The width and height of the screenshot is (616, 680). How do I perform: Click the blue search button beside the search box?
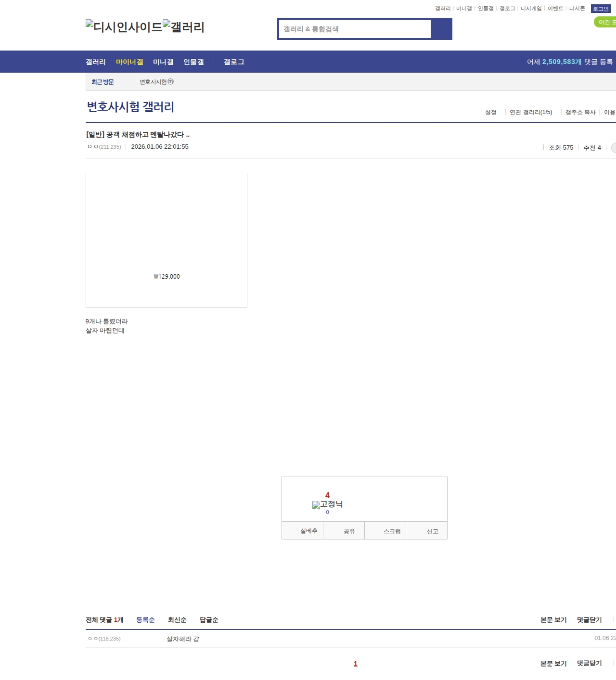click(x=441, y=29)
